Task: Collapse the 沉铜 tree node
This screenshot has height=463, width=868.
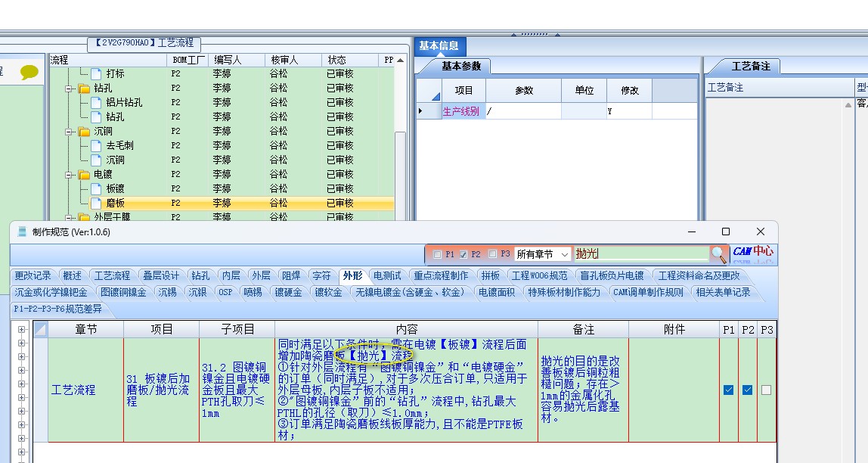Action: [x=70, y=131]
